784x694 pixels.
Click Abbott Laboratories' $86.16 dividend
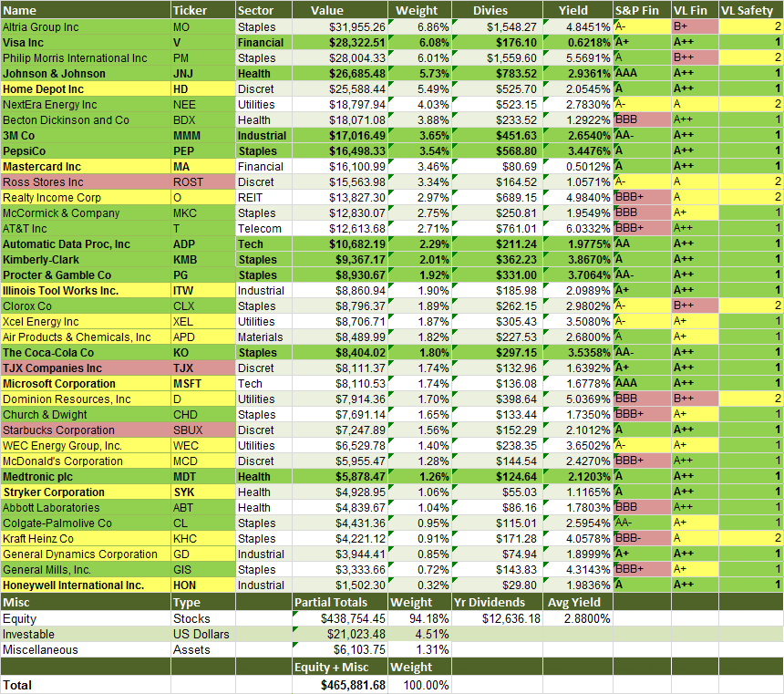point(497,508)
